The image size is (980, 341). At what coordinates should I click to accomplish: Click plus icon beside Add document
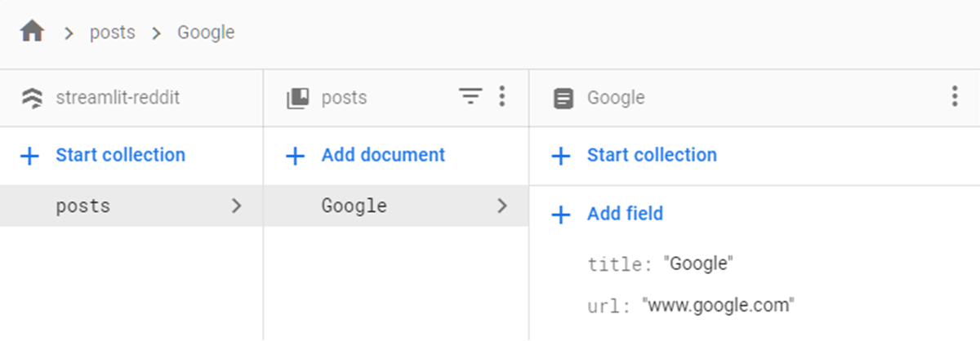click(x=295, y=156)
